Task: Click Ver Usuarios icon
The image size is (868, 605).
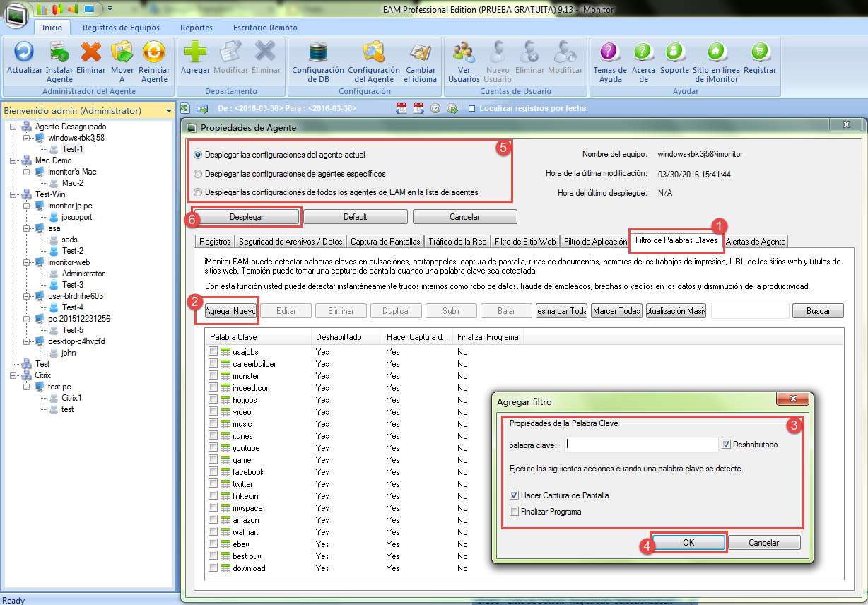Action: (x=464, y=53)
